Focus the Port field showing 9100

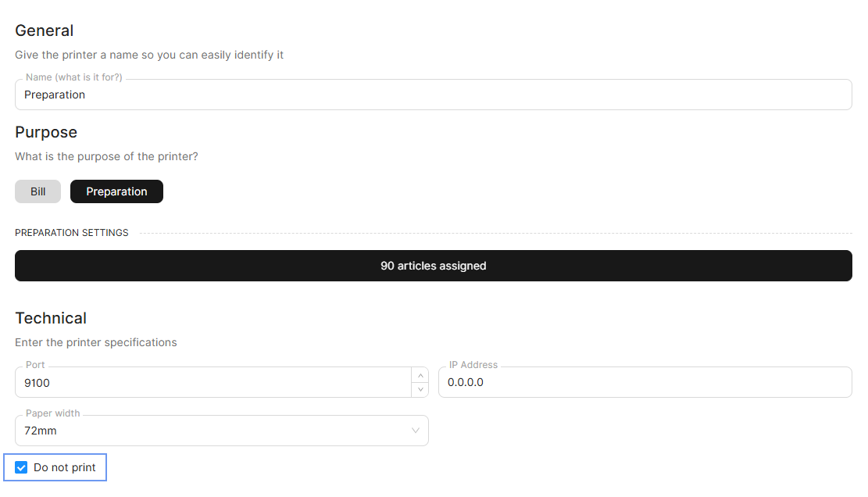point(211,383)
